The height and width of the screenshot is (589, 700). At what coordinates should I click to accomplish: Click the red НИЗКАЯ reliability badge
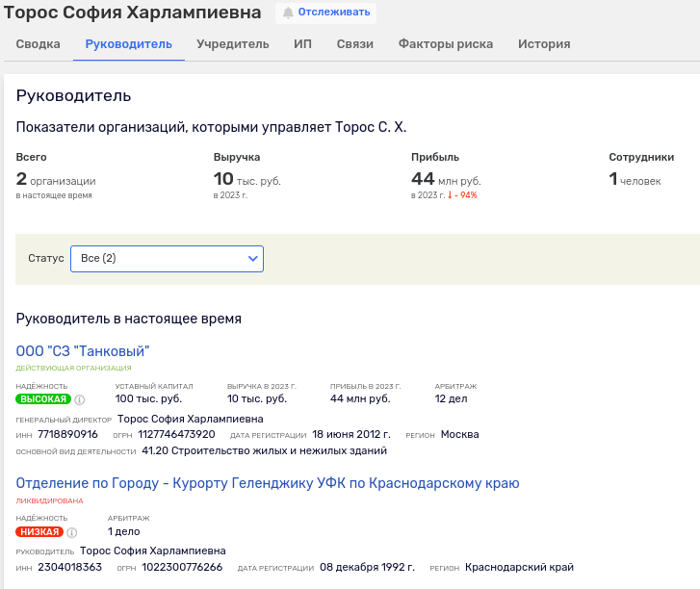click(x=39, y=532)
